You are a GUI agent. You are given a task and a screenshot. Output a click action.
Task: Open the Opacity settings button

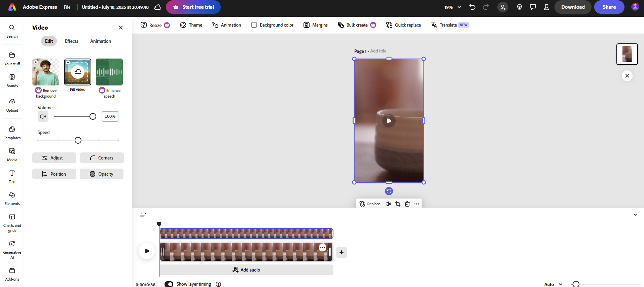(102, 174)
